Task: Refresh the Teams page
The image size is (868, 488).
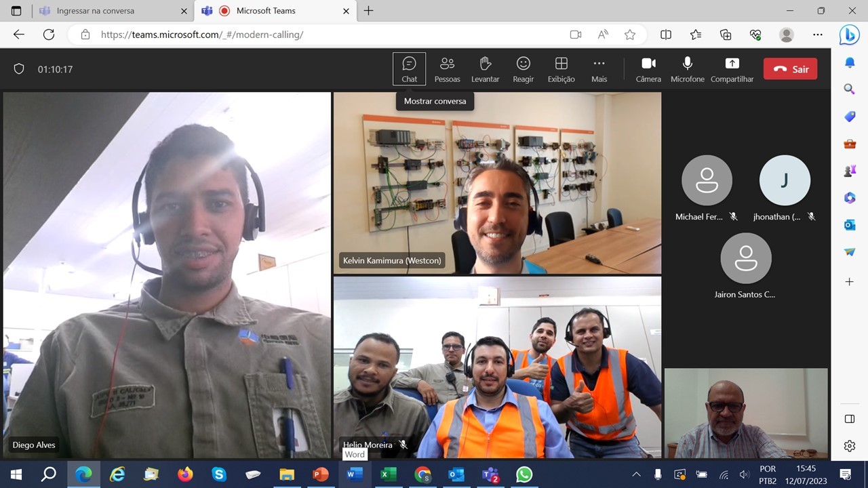Action: point(49,35)
